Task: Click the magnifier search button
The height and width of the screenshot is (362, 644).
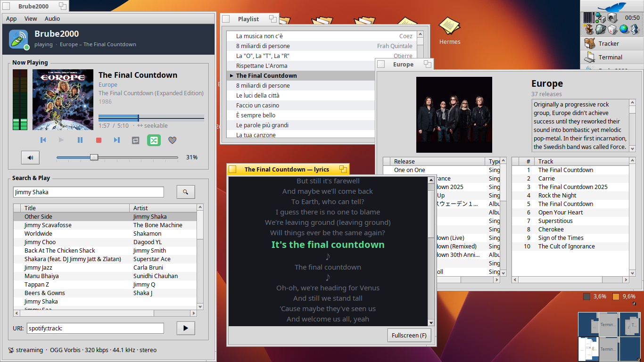Action: tap(186, 192)
